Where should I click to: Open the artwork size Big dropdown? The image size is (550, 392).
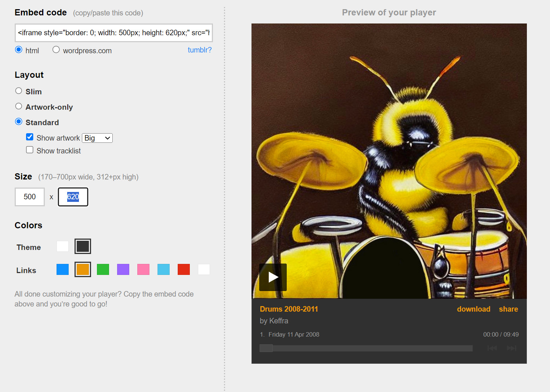(x=97, y=138)
